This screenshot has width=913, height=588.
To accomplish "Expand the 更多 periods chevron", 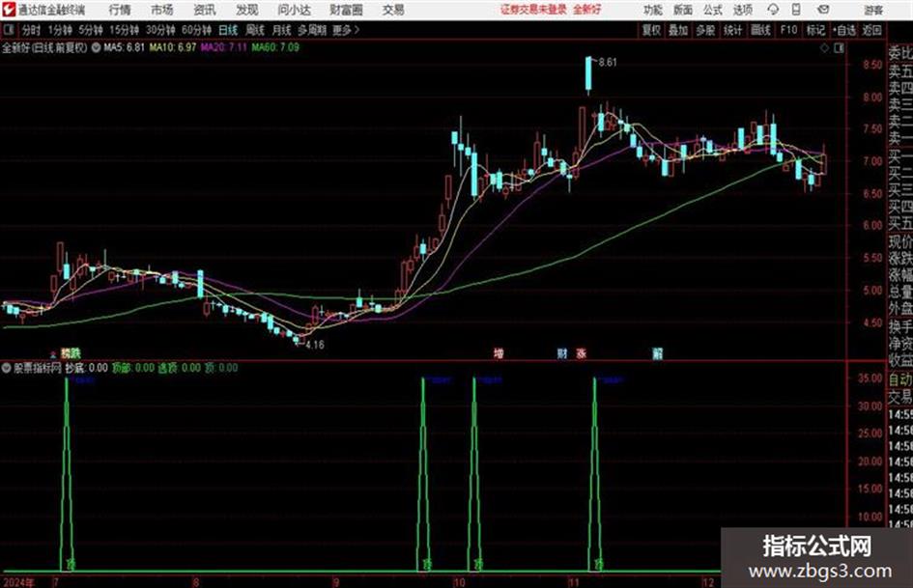I will [347, 30].
